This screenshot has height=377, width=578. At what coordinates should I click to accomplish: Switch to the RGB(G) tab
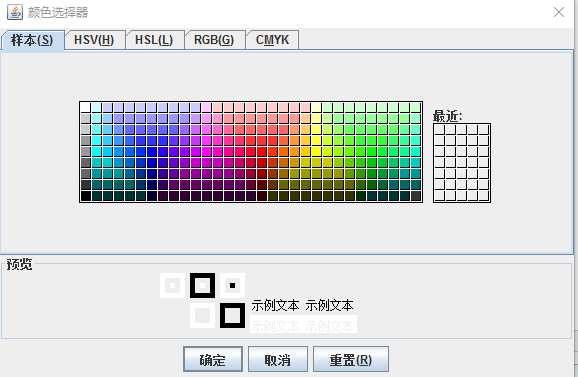tap(214, 40)
